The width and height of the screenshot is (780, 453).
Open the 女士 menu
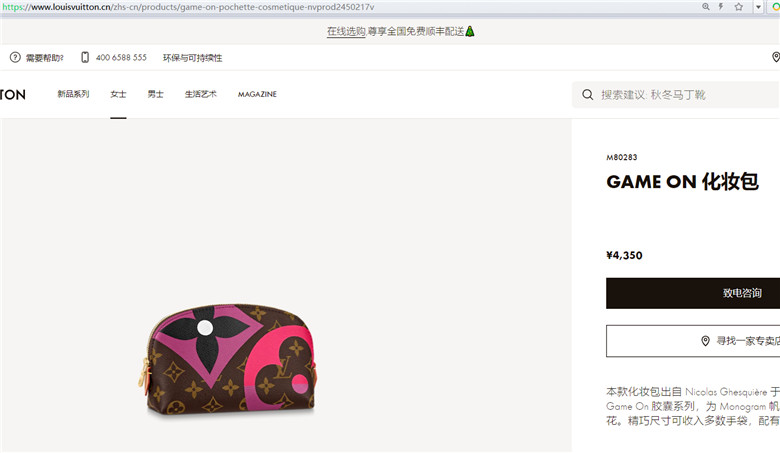pyautogui.click(x=118, y=94)
